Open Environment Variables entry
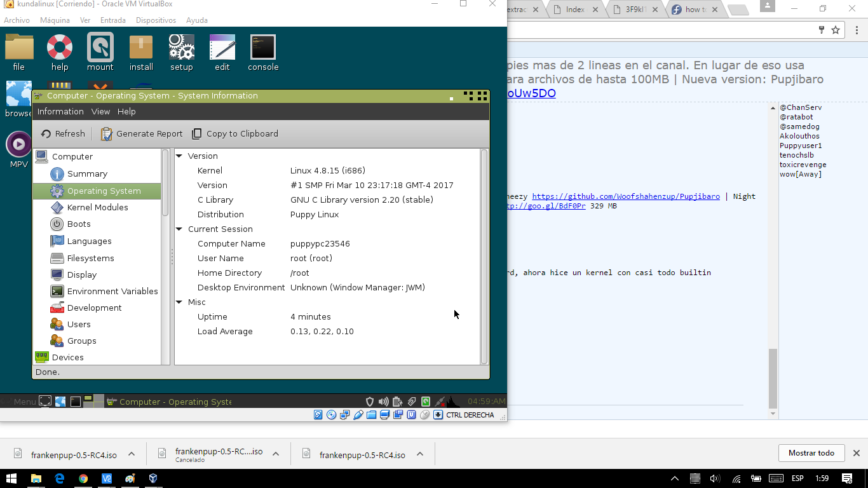Viewport: 868px width, 488px height. 112,291
